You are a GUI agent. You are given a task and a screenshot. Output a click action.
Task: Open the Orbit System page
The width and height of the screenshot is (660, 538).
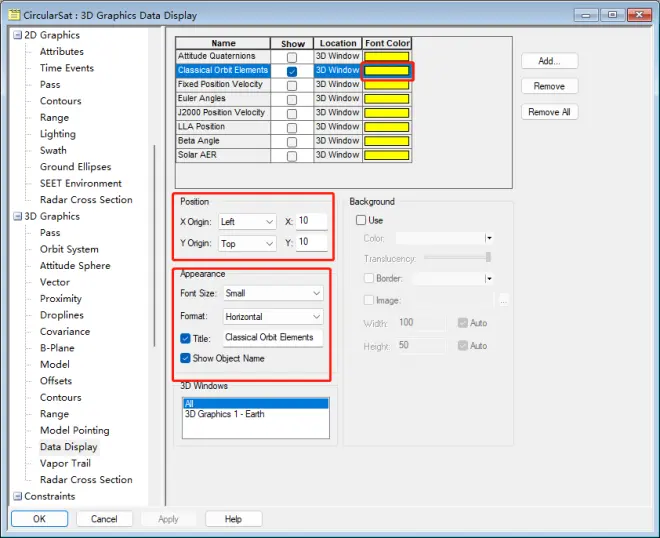pyautogui.click(x=69, y=249)
